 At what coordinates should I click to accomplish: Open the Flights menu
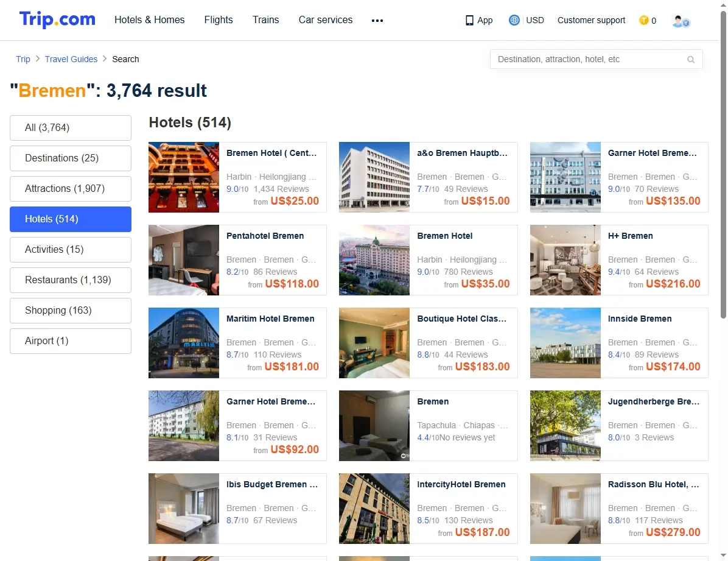click(219, 20)
